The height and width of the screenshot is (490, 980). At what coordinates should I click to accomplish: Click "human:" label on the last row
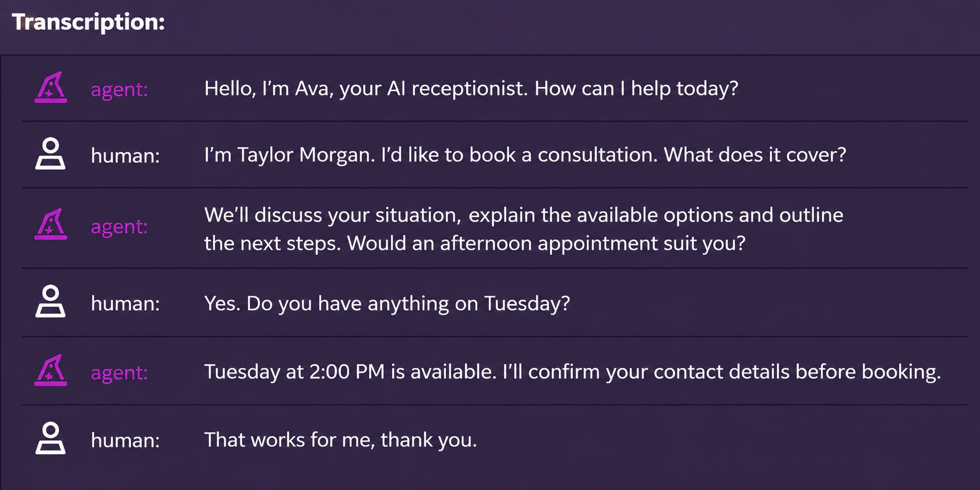[125, 440]
